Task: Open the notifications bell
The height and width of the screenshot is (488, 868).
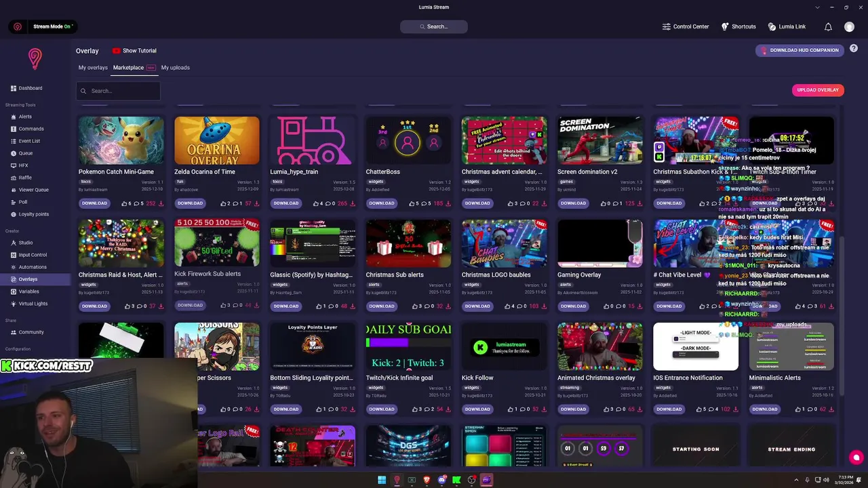Action: click(x=828, y=26)
